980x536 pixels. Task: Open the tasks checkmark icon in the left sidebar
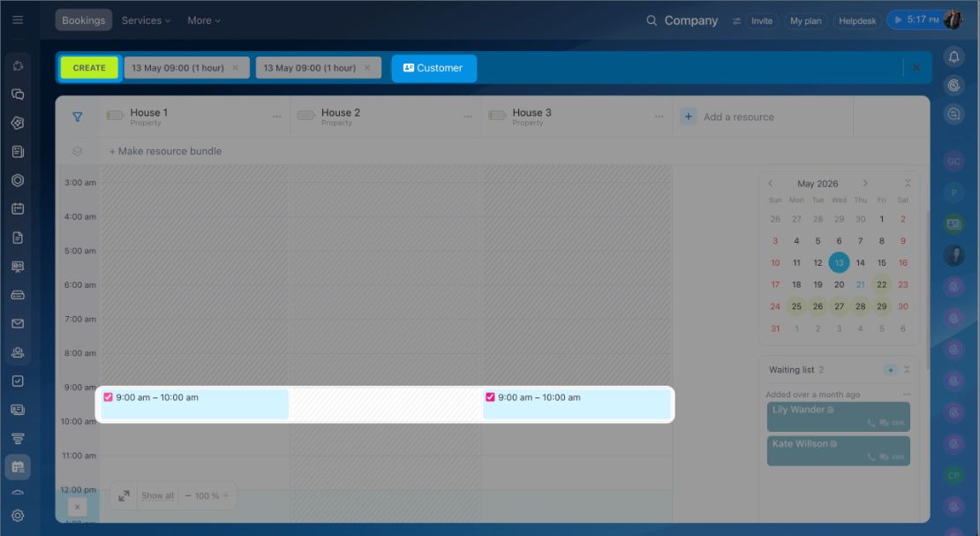coord(18,381)
